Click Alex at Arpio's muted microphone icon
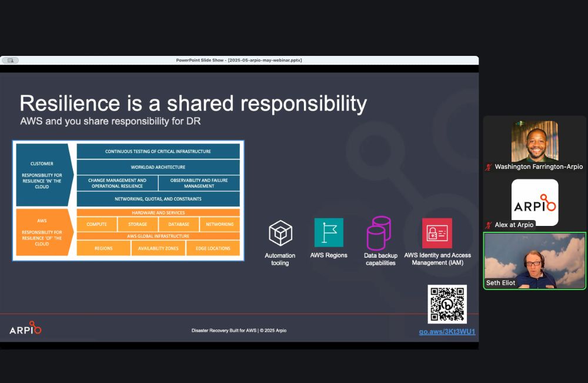 click(488, 225)
